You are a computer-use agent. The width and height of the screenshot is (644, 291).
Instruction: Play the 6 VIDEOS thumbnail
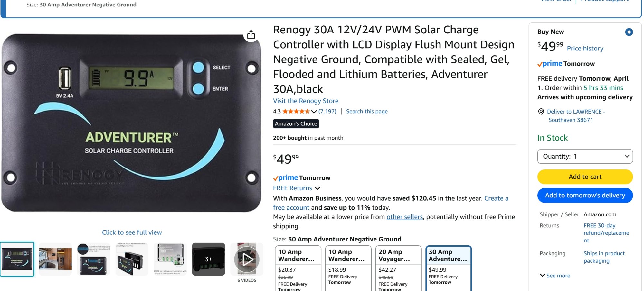coord(247,259)
